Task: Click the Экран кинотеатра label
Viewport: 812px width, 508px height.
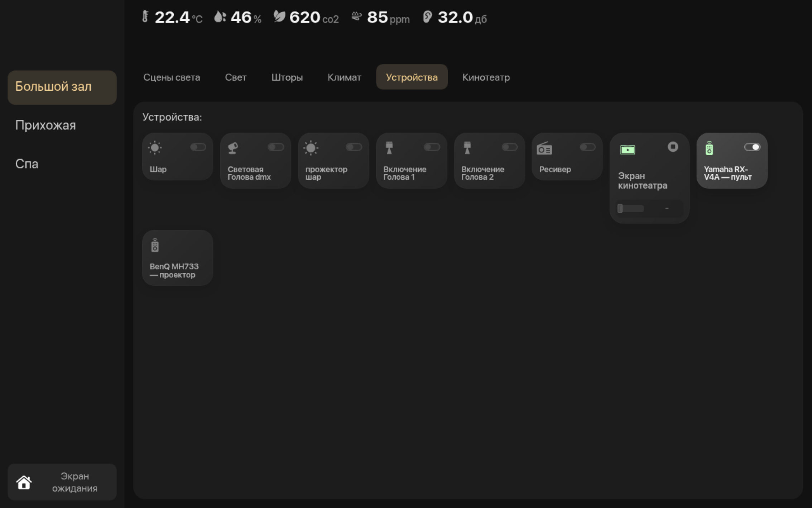Action: click(x=643, y=181)
